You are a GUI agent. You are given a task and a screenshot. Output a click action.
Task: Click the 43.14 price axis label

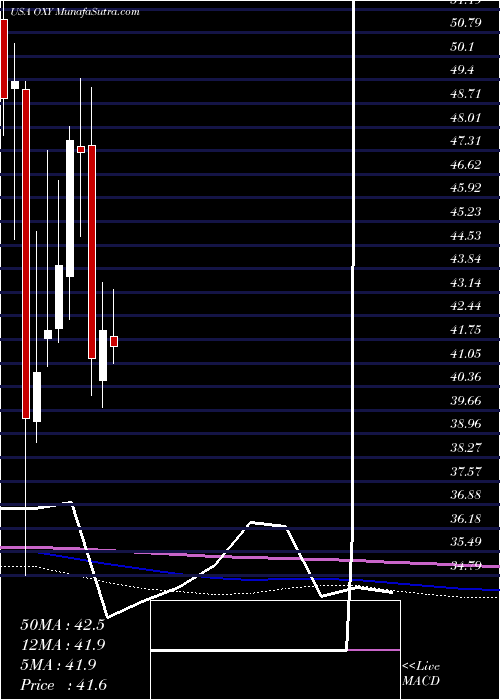(x=466, y=283)
